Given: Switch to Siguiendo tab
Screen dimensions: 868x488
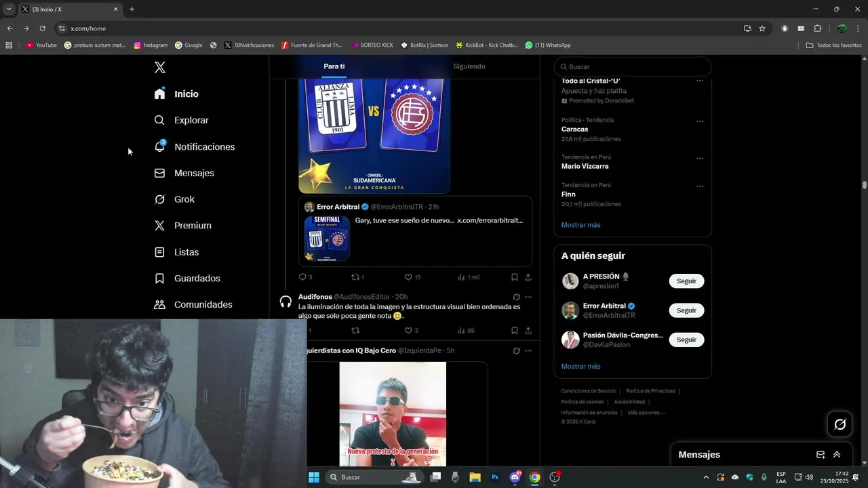Looking at the screenshot, I should (469, 66).
